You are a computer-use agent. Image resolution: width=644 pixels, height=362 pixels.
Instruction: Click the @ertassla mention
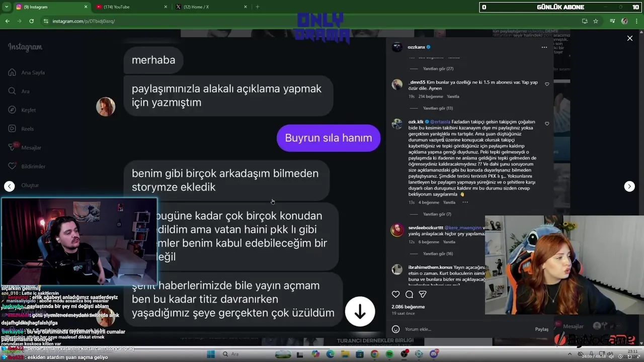440,122
